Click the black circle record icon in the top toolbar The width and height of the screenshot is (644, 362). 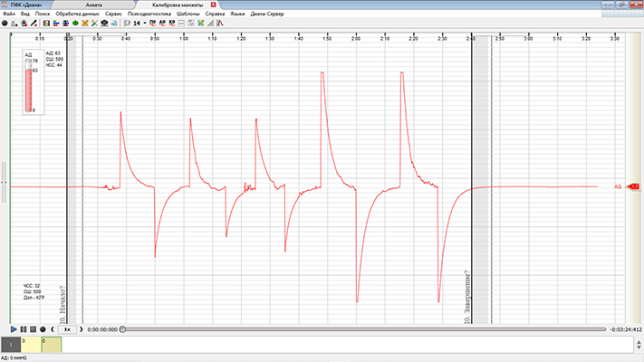click(5, 24)
